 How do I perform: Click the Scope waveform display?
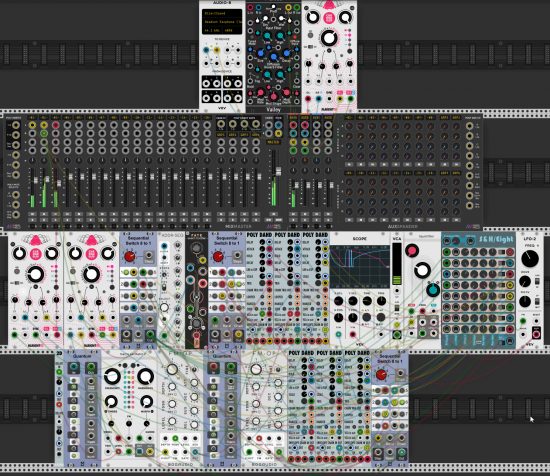click(360, 267)
